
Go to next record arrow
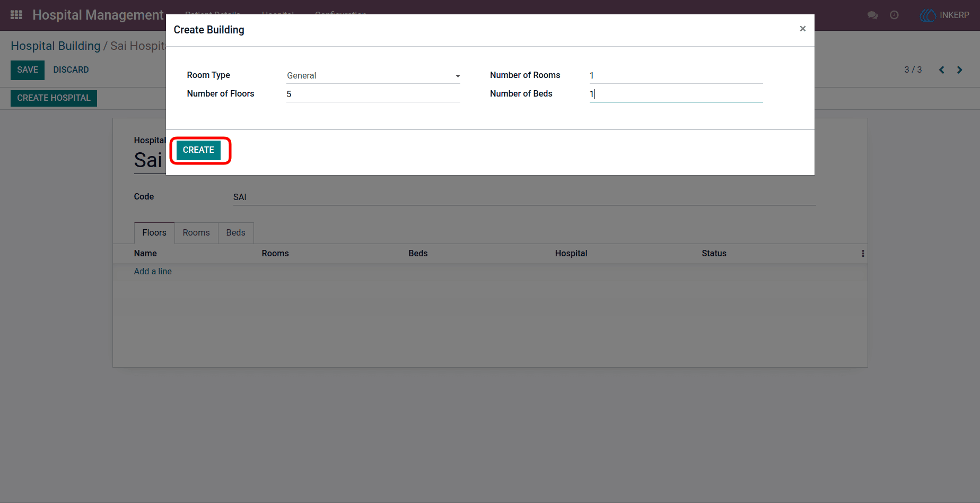tap(960, 70)
